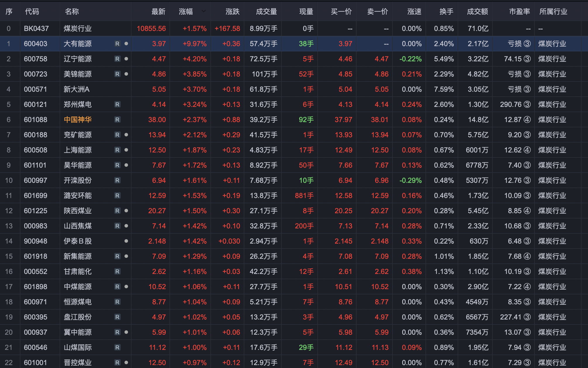This screenshot has width=588, height=368.
Task: Click the R badge beside 潞安环能
Action: [117, 196]
